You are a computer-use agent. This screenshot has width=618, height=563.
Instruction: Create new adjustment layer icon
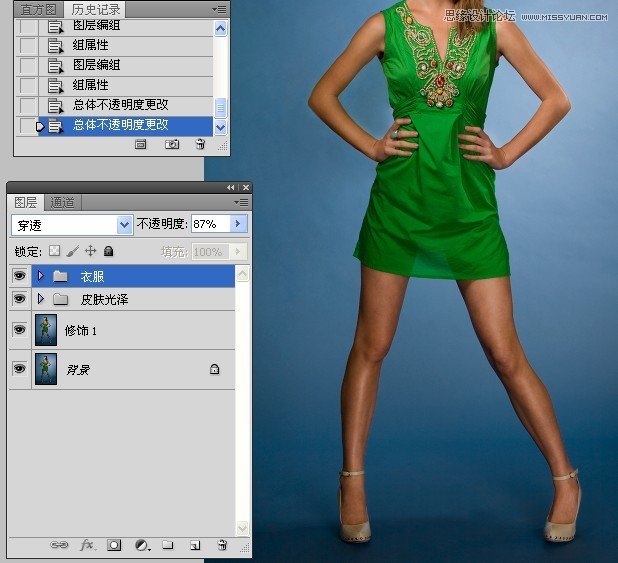tap(142, 545)
